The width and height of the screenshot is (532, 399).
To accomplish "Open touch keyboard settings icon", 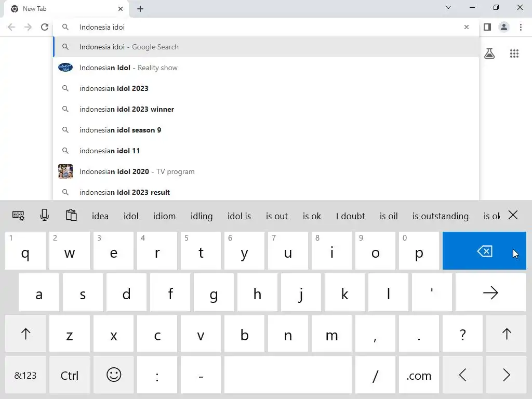I will (x=18, y=216).
